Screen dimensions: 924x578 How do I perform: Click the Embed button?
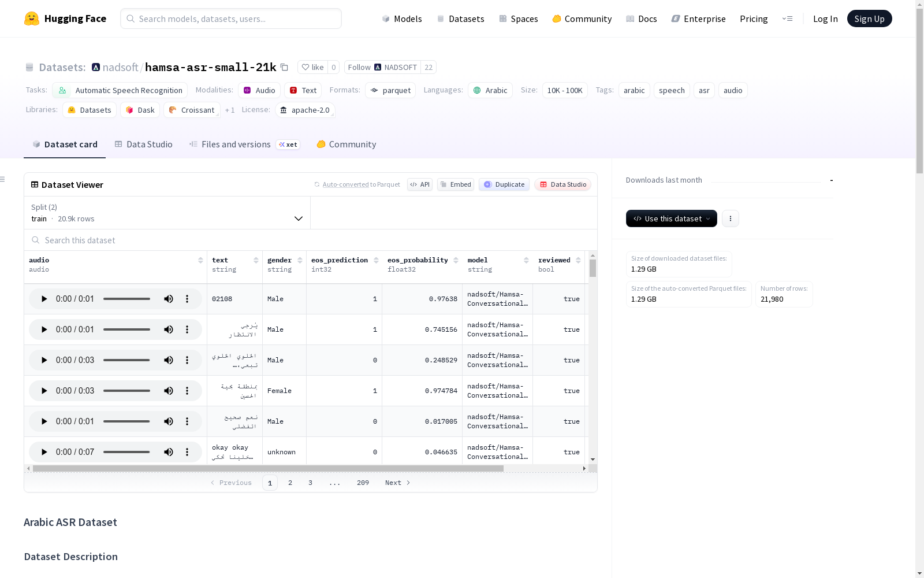point(456,184)
